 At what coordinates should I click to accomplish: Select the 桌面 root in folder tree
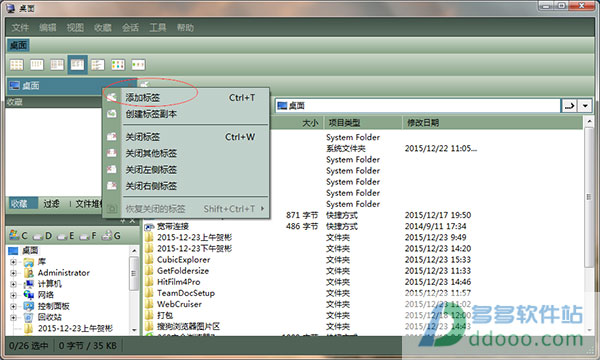coord(30,251)
